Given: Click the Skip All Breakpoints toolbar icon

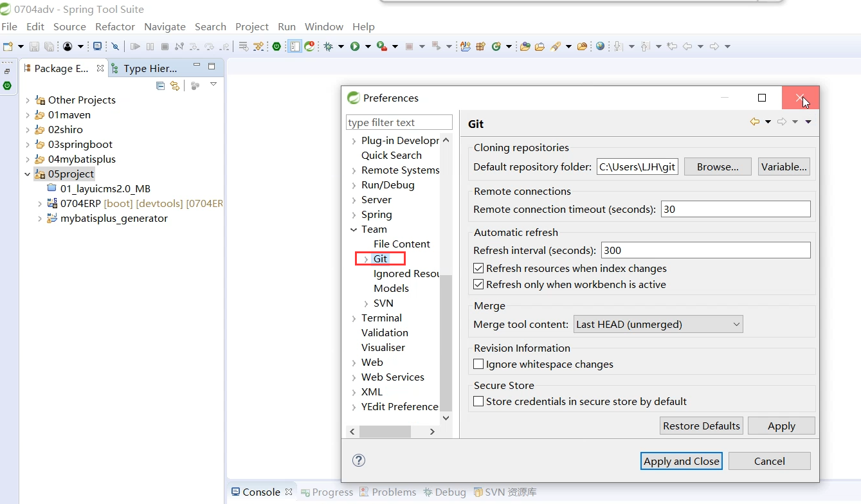Looking at the screenshot, I should [115, 46].
